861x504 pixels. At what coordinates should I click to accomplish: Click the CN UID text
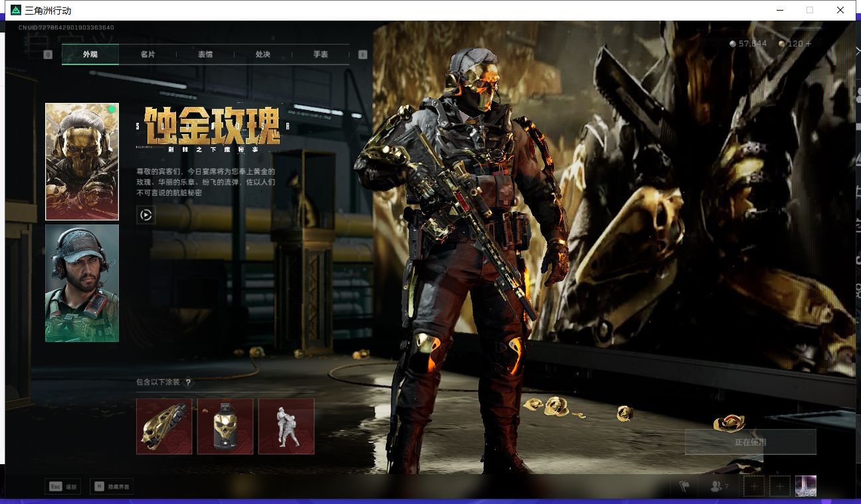pos(66,28)
